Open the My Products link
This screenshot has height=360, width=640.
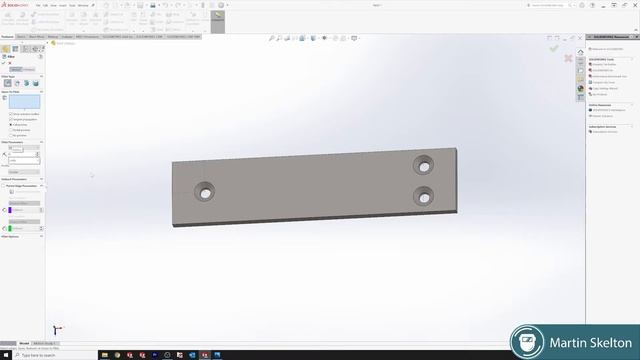(x=598, y=94)
